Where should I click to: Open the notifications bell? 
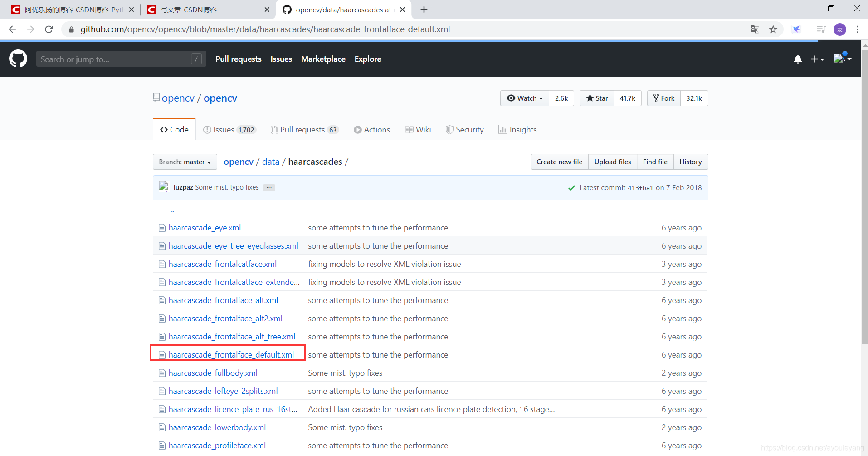(x=798, y=59)
